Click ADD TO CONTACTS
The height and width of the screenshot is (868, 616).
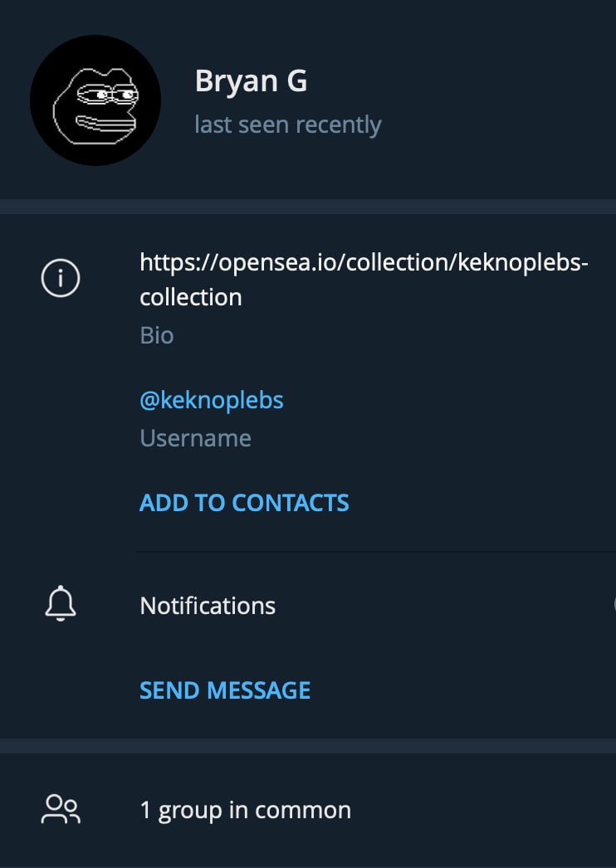244,503
